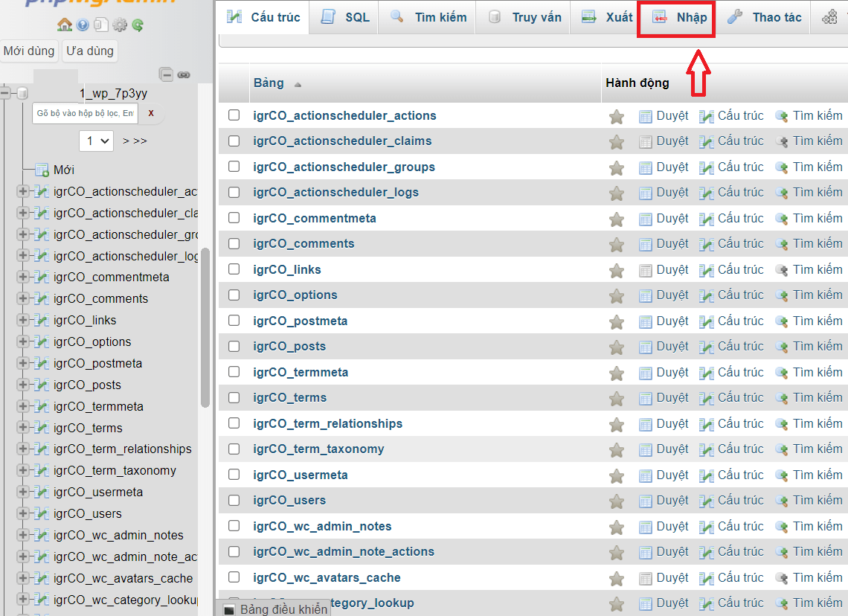Click the Home icon in the sidebar
Image resolution: width=848 pixels, height=616 pixels.
(x=65, y=25)
